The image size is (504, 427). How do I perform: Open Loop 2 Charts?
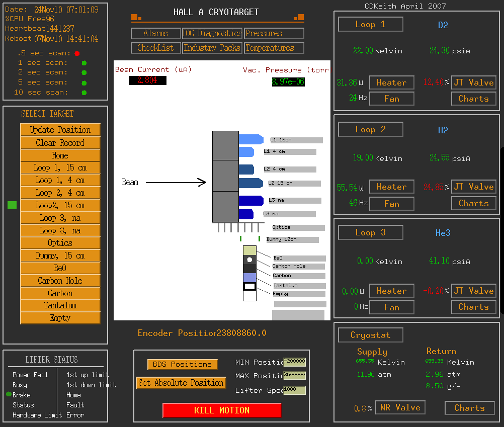tap(474, 203)
